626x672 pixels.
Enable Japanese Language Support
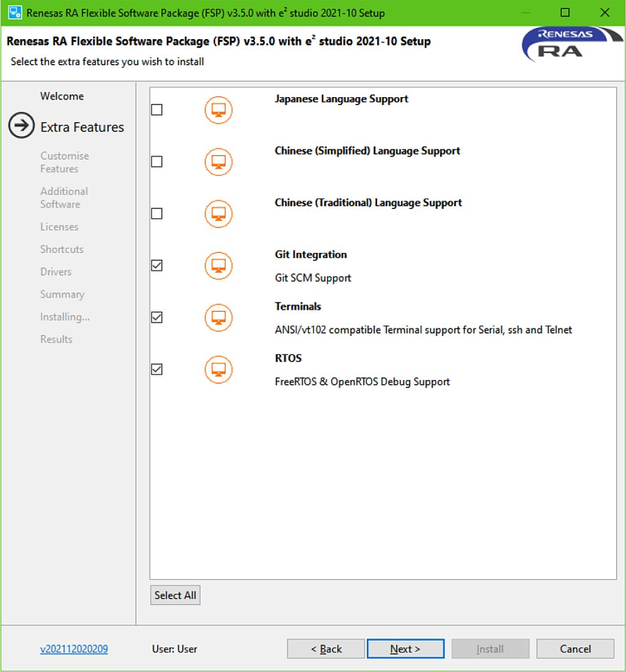pos(156,110)
